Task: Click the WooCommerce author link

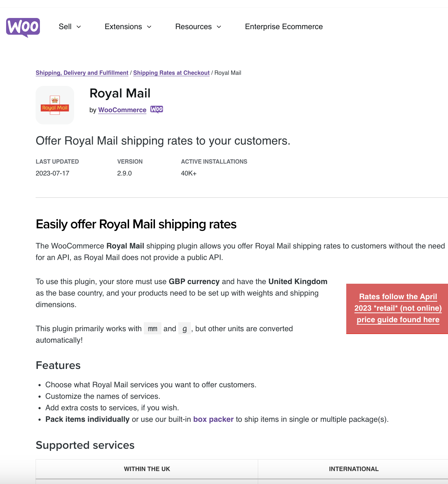Action: [122, 110]
